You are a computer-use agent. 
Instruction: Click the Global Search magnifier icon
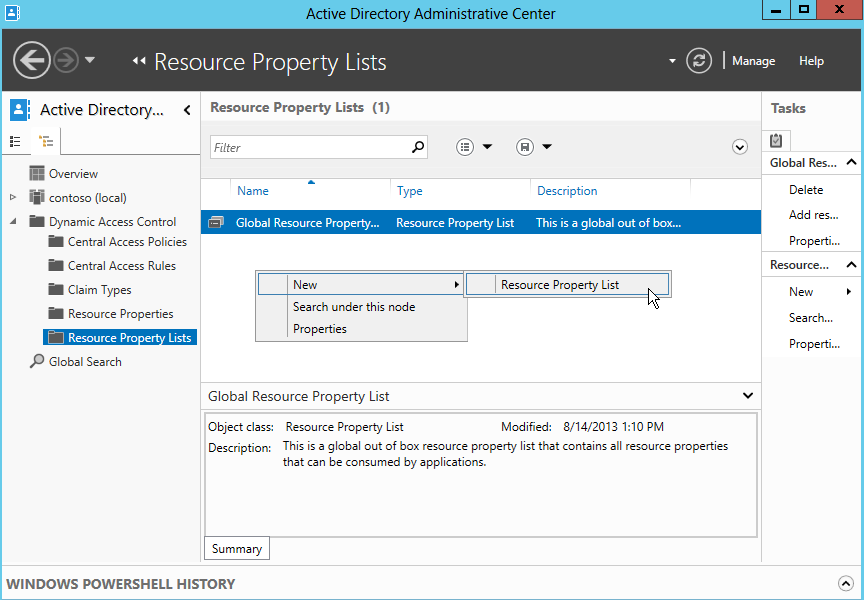click(37, 361)
